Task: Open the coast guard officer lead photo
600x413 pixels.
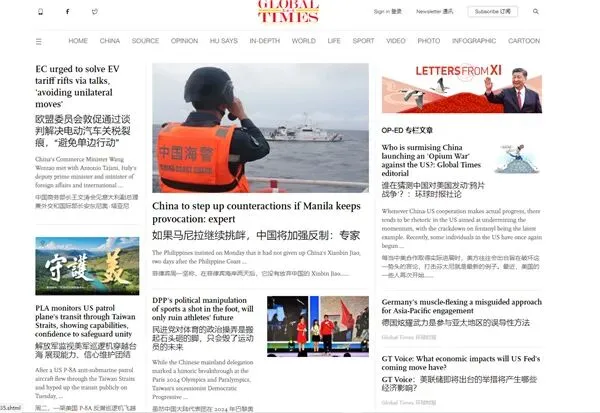Action: coord(261,128)
